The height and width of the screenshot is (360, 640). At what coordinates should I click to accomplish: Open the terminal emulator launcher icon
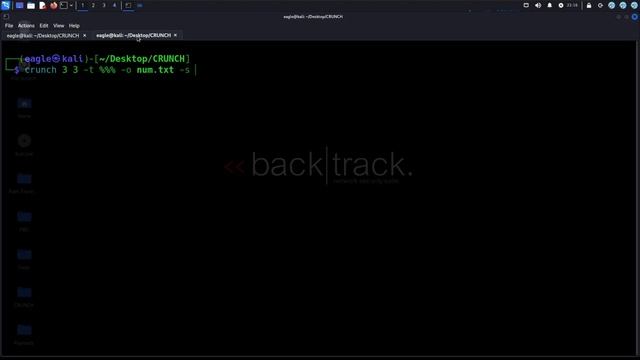pyautogui.click(x=64, y=5)
